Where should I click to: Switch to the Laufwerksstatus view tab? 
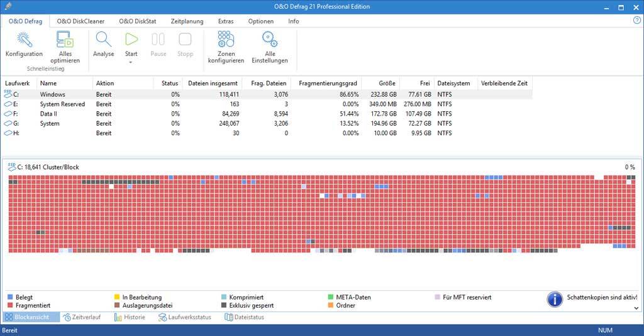point(185,317)
